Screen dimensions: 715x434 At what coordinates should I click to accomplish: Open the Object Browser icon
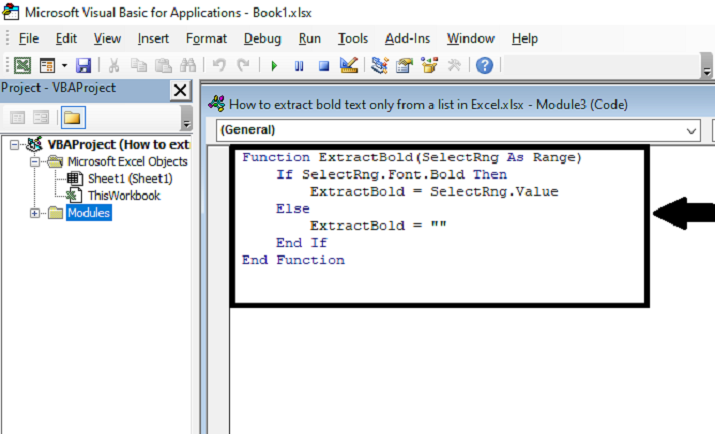click(x=429, y=66)
